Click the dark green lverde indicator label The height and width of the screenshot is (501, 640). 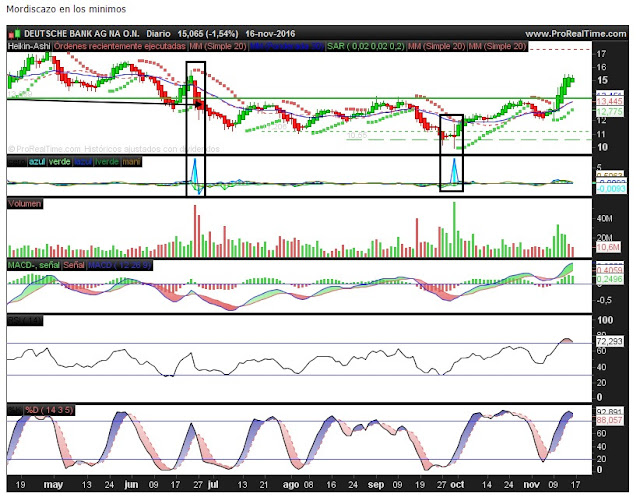point(107,162)
